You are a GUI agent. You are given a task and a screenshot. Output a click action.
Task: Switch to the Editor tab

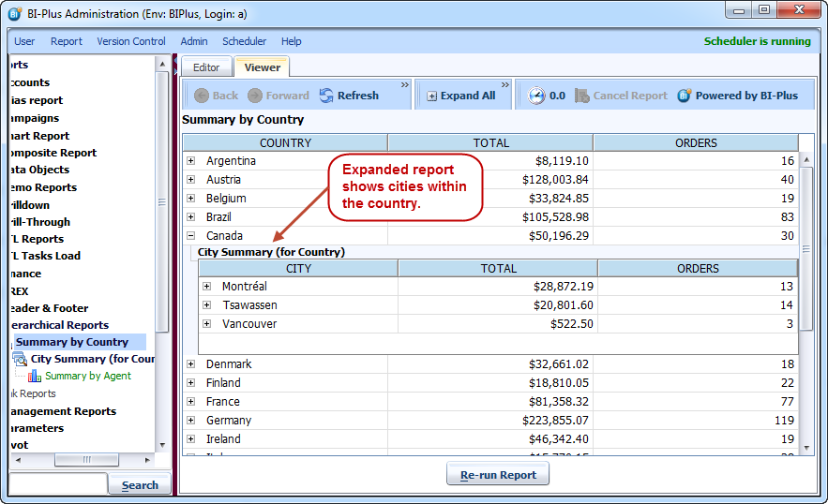[x=206, y=67]
